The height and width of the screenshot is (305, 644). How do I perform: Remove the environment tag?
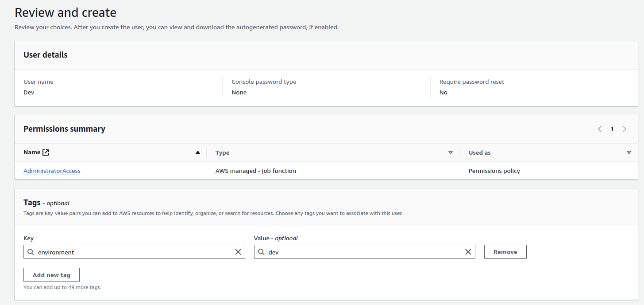coord(505,252)
